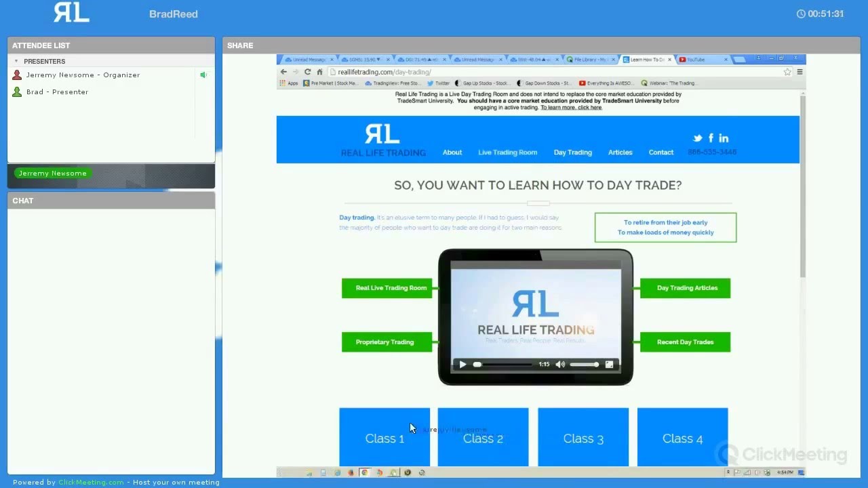
Task: Collapse the Presenters group arrow
Action: (x=16, y=61)
